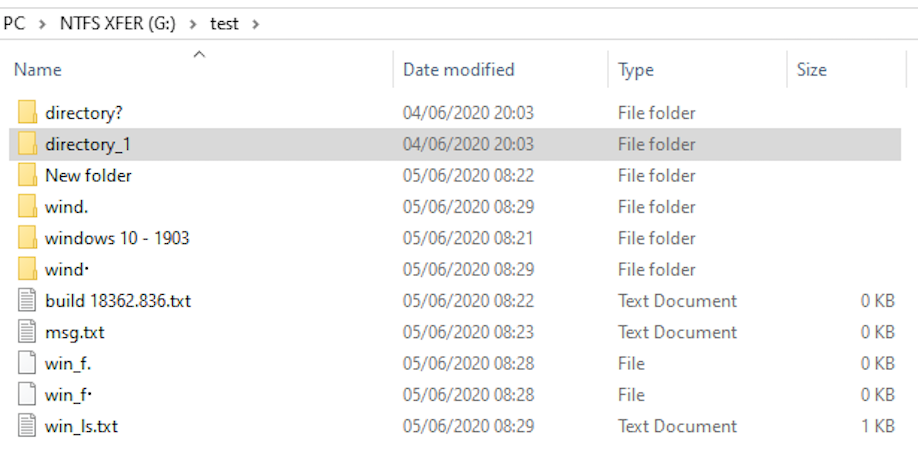Select the New folder icon

pyautogui.click(x=27, y=176)
